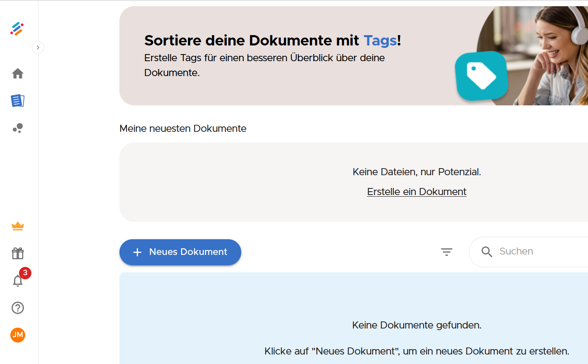Open help via question mark icon
The width and height of the screenshot is (588, 364).
click(18, 308)
